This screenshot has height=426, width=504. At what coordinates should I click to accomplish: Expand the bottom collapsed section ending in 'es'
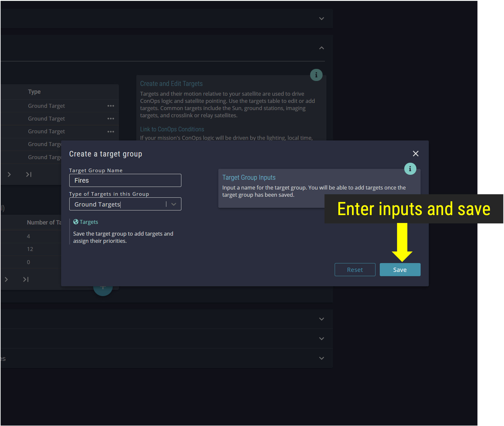coord(321,358)
